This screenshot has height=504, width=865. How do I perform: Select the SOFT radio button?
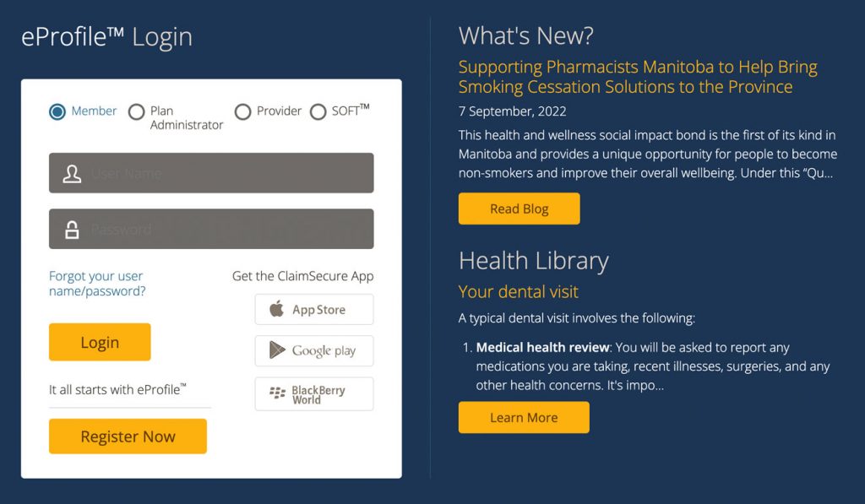point(318,111)
